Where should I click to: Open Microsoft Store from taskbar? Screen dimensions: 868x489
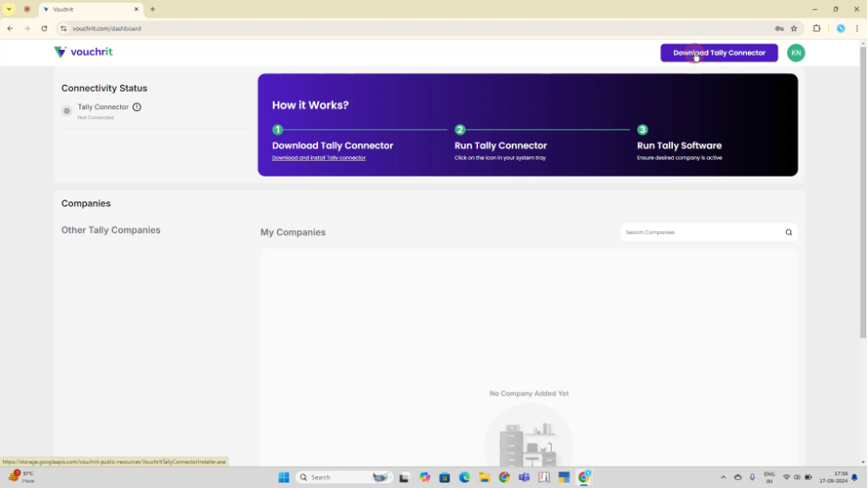pyautogui.click(x=445, y=477)
